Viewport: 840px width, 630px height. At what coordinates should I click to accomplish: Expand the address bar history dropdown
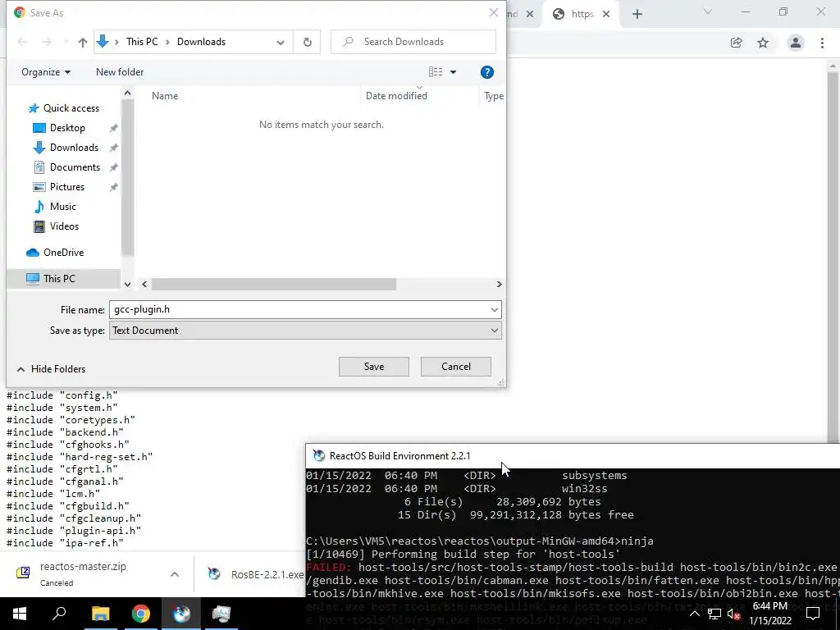point(281,43)
